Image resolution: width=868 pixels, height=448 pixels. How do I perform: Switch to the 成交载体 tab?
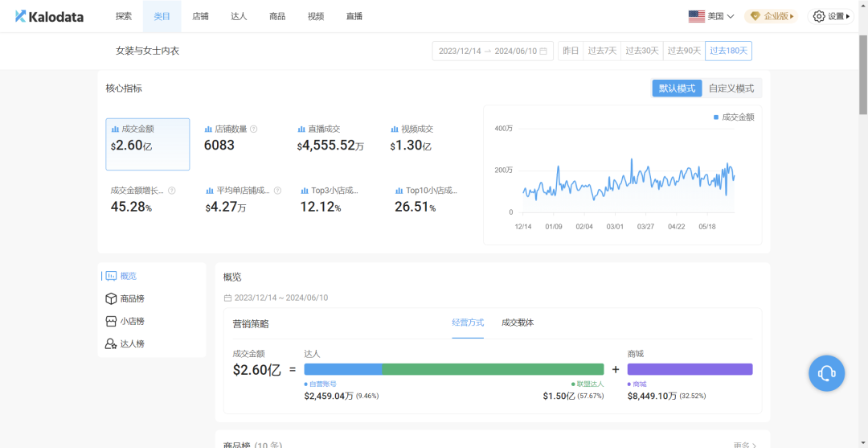[517, 323]
